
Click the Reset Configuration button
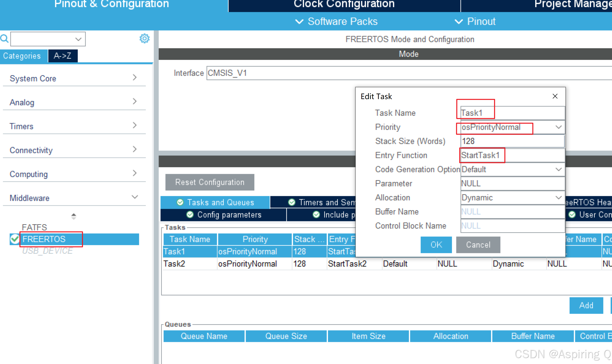[210, 182]
